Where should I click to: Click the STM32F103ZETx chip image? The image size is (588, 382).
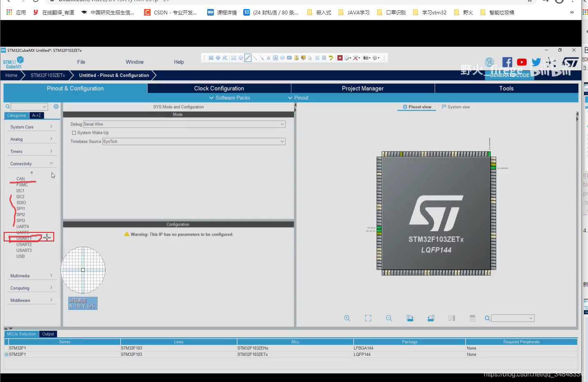point(436,213)
